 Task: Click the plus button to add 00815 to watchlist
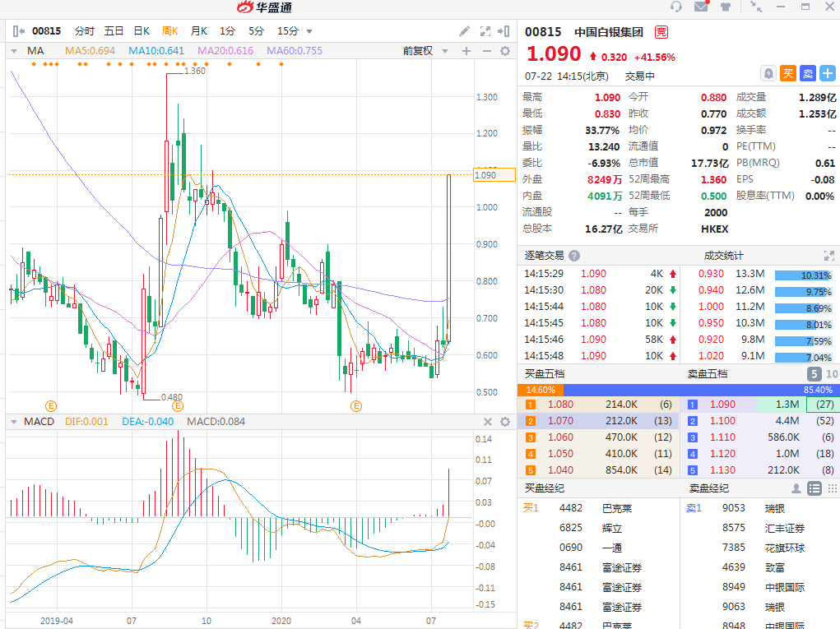(828, 73)
